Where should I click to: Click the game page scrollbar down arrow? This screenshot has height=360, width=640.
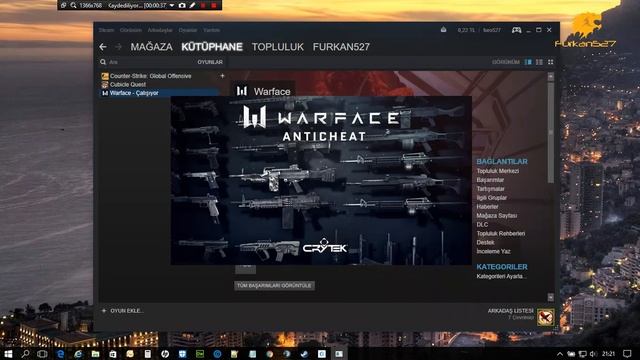pyautogui.click(x=551, y=297)
